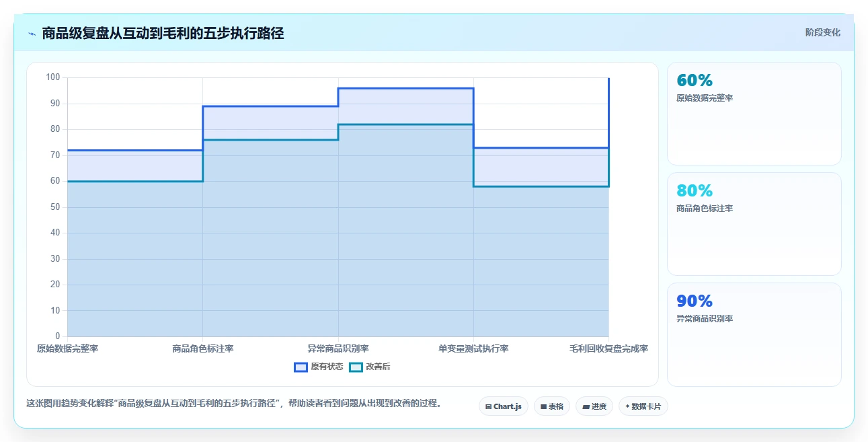Image resolution: width=868 pixels, height=442 pixels.
Task: Click the y-axis value 30
Action: [x=55, y=259]
